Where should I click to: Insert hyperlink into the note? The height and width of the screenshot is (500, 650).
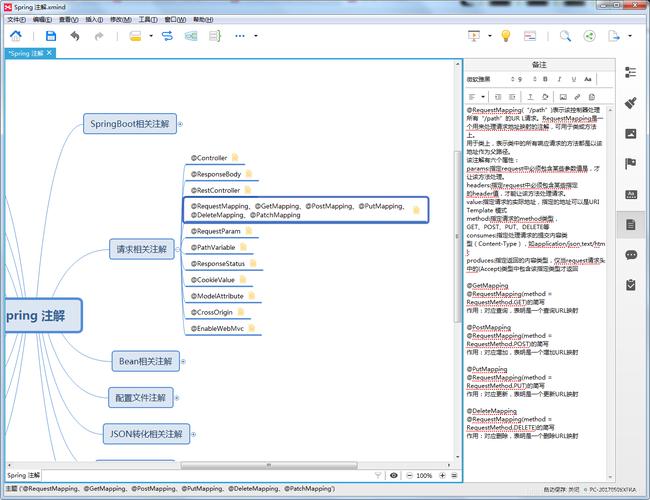pos(577,97)
